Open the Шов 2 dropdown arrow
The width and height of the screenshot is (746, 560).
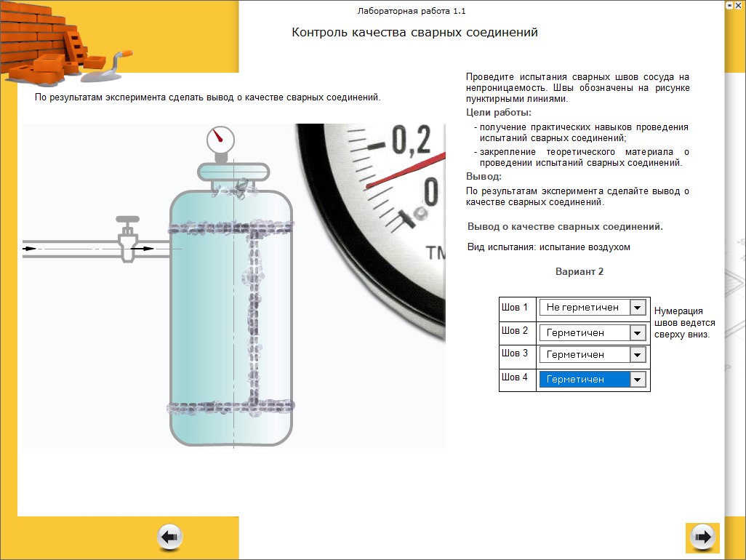coord(638,333)
